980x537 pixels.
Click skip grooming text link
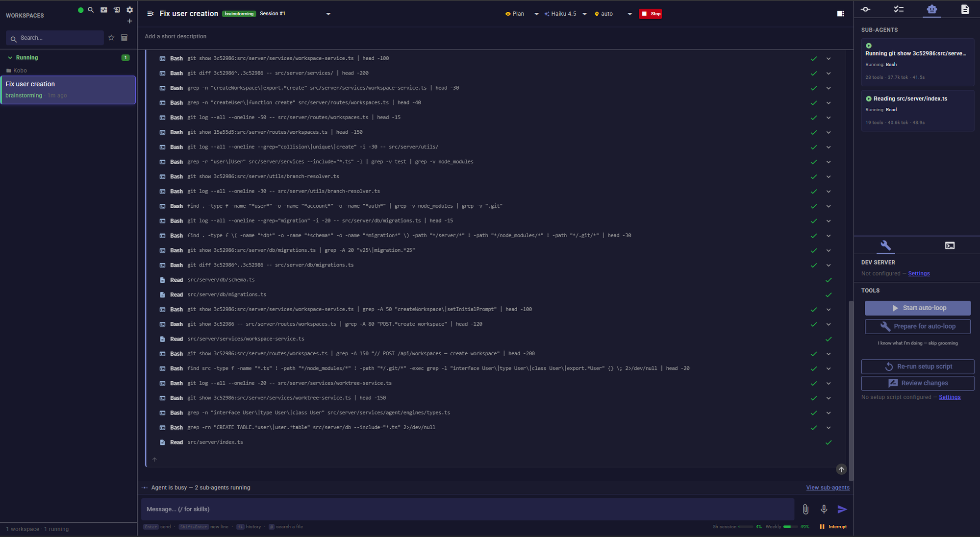[x=917, y=343]
